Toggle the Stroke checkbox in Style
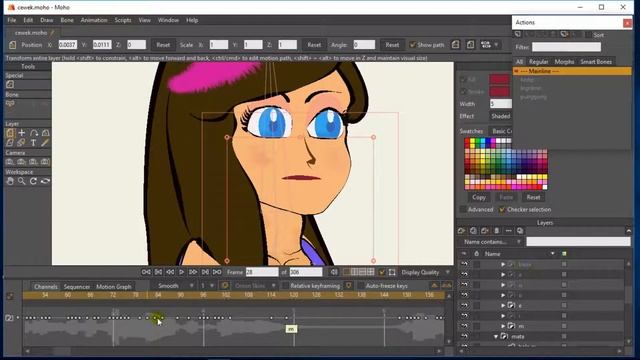640x360 pixels. [x=463, y=92]
